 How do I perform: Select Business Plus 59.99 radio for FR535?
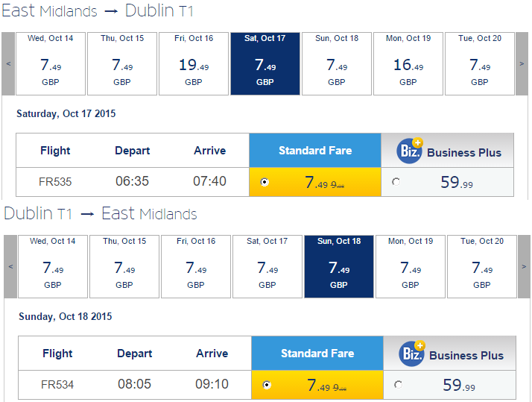tap(396, 182)
